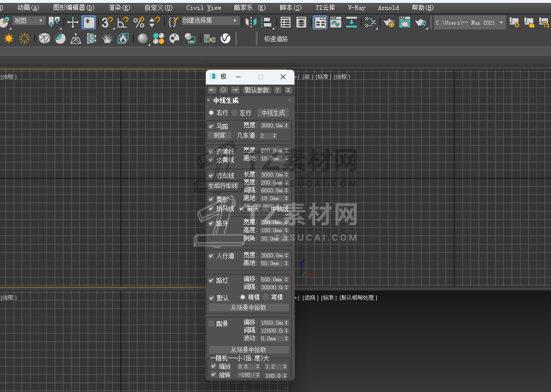Click the Render Production teapot icon
This screenshot has height=392, width=551.
coord(421,23)
